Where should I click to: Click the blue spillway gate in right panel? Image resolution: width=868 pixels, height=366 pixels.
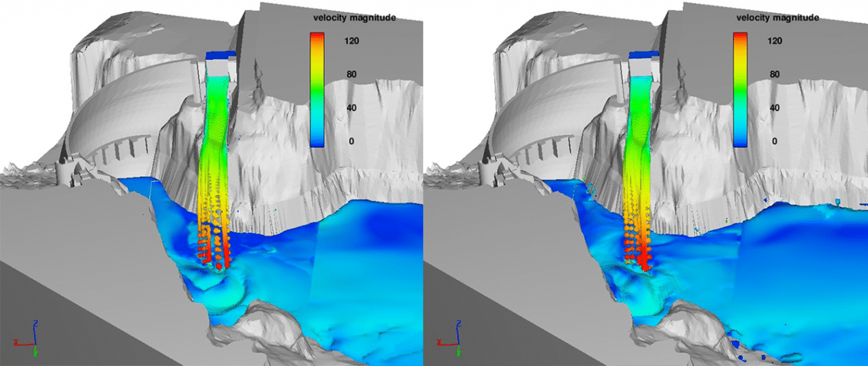644,54
